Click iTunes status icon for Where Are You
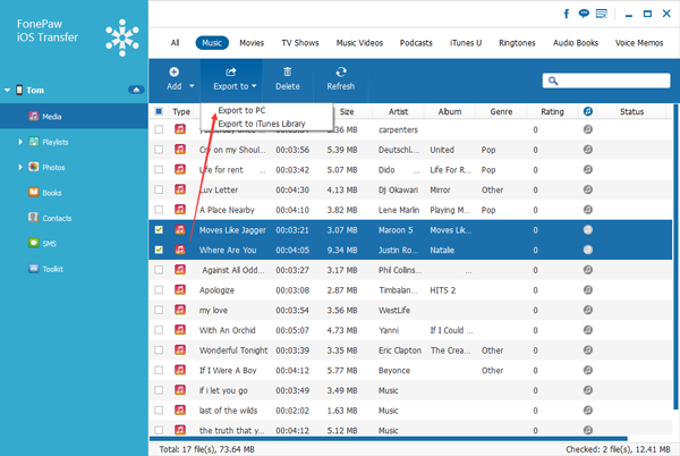The width and height of the screenshot is (680, 456). 588,250
